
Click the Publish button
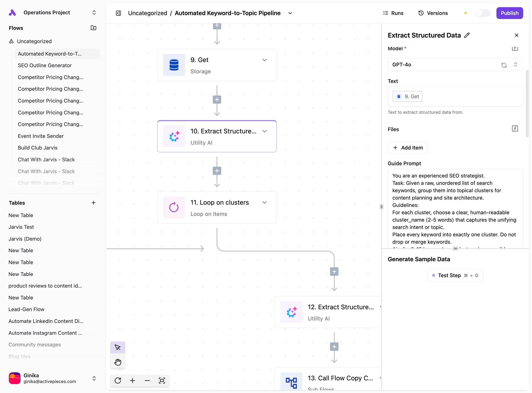tap(509, 13)
